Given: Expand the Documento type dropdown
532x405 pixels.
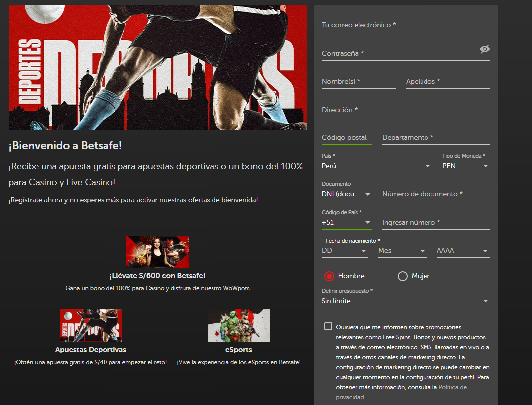Looking at the screenshot, I should click(x=346, y=194).
